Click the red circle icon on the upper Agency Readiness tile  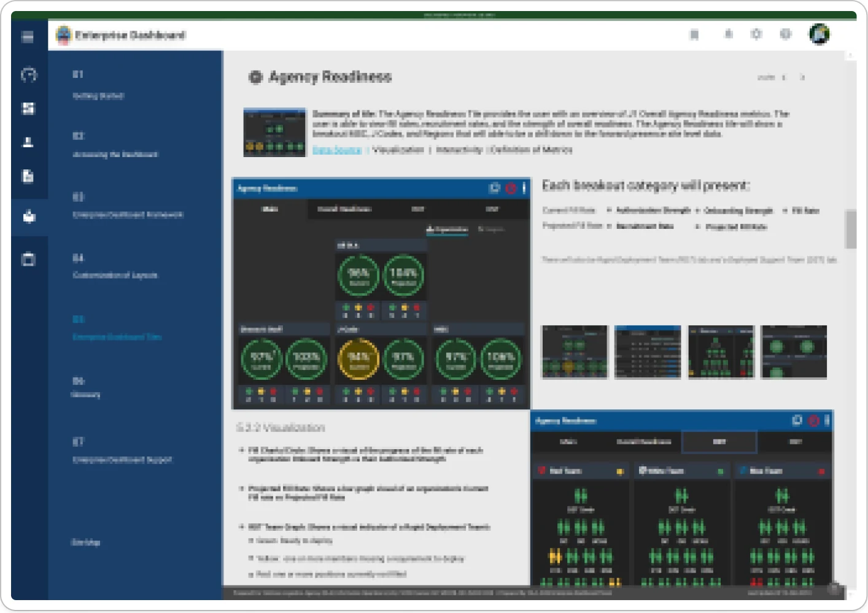coord(510,188)
